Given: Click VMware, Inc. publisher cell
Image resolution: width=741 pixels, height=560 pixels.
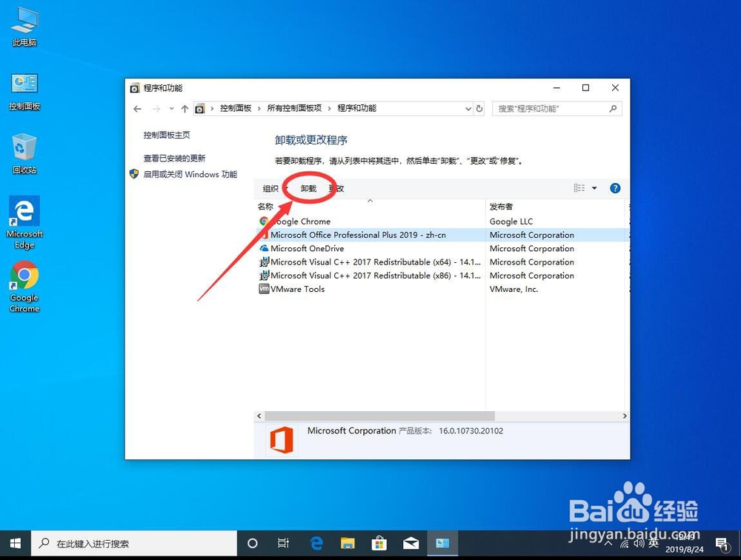Looking at the screenshot, I should pyautogui.click(x=514, y=289).
